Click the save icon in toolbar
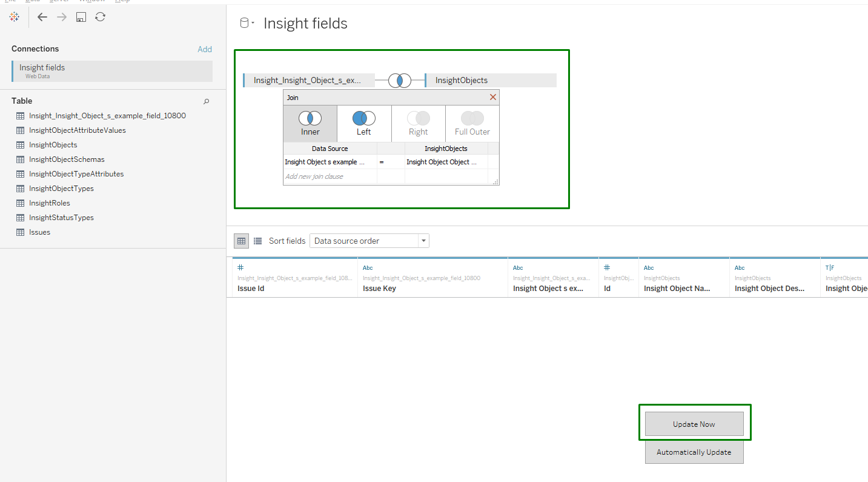 (x=81, y=17)
